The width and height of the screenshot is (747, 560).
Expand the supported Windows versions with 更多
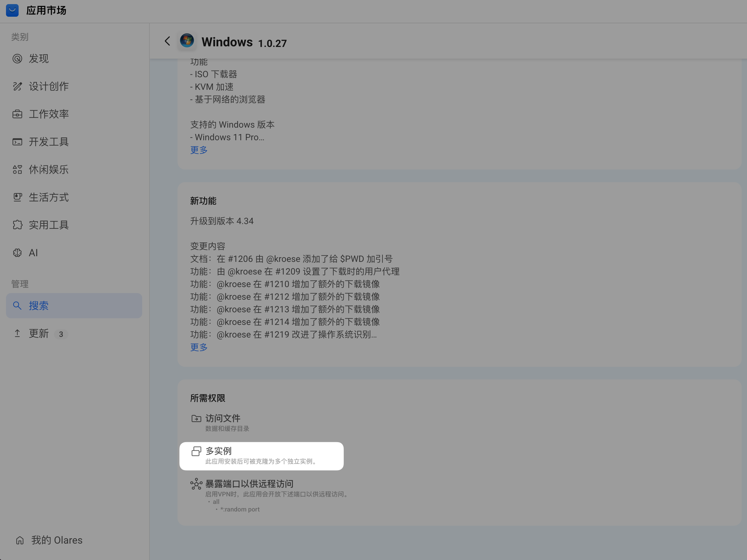pos(199,150)
